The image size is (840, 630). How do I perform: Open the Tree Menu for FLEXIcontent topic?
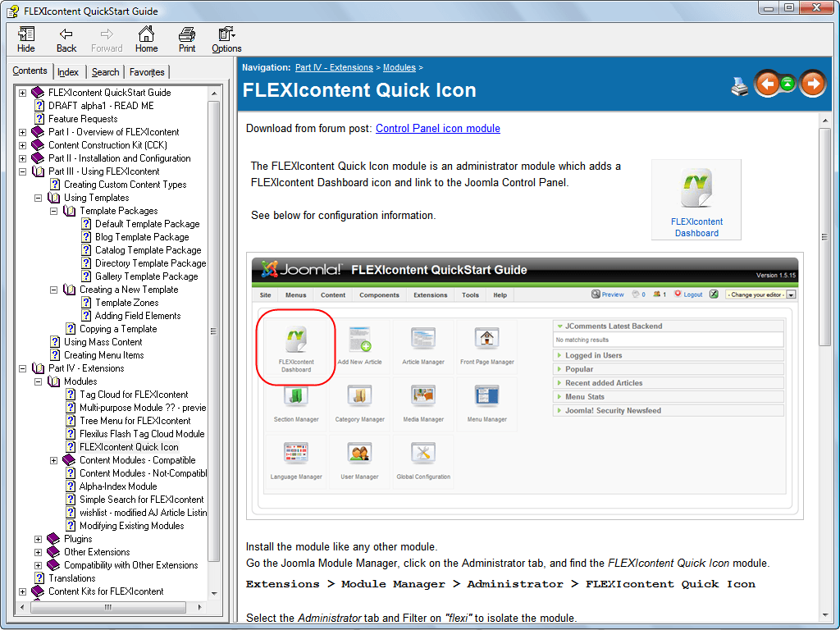pos(135,421)
